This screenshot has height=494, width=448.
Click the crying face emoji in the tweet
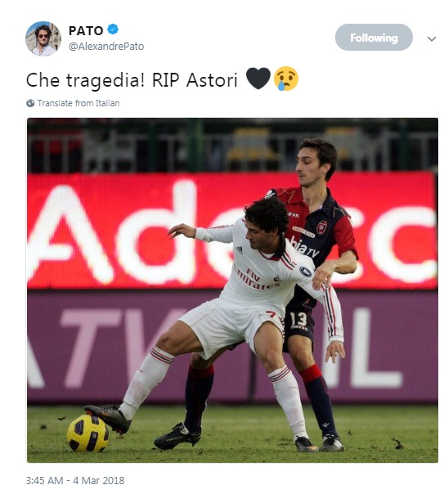(x=286, y=79)
